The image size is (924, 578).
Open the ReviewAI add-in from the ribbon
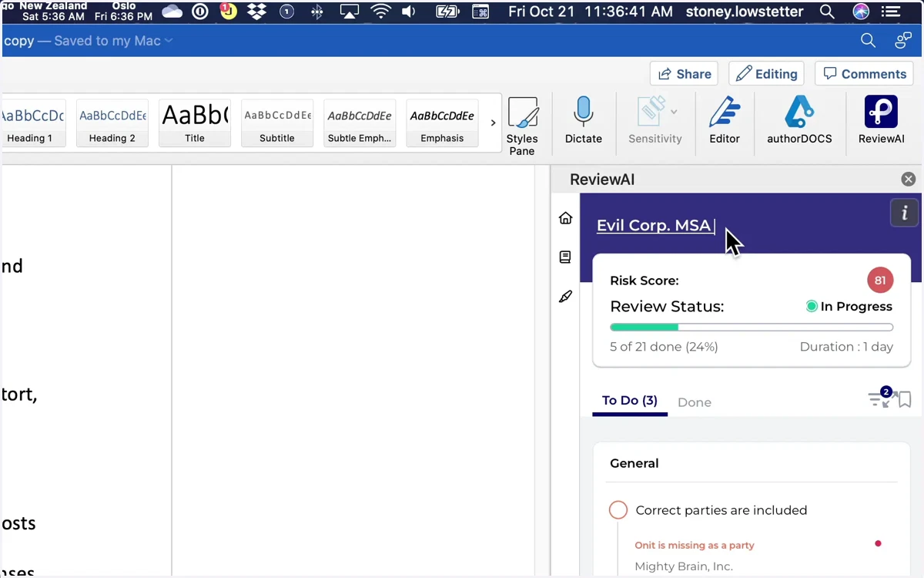pos(881,119)
